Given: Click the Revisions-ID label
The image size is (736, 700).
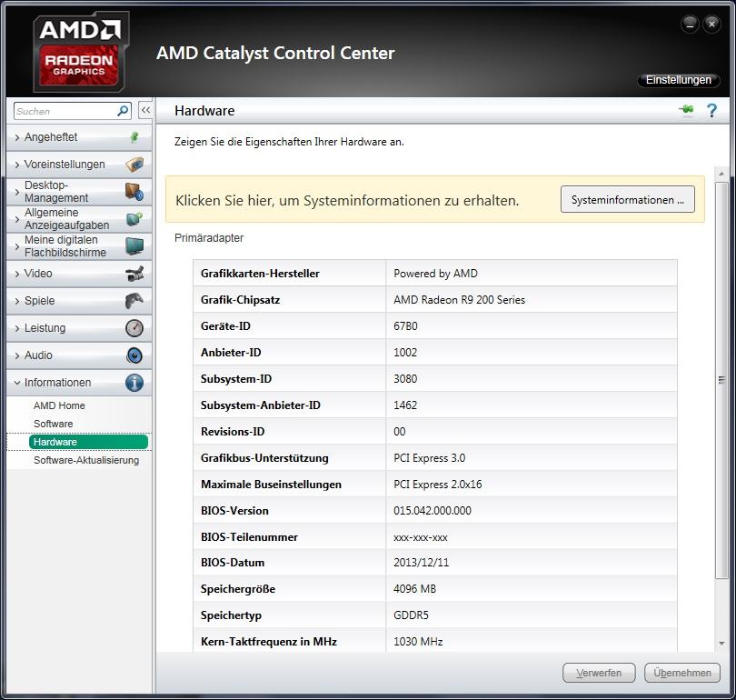Looking at the screenshot, I should point(233,431).
